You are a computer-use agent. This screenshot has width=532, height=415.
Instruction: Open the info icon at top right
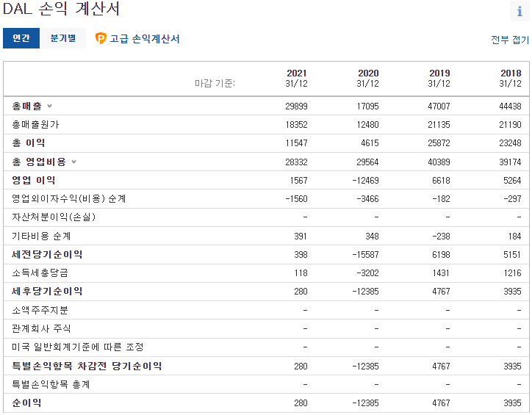(x=520, y=11)
